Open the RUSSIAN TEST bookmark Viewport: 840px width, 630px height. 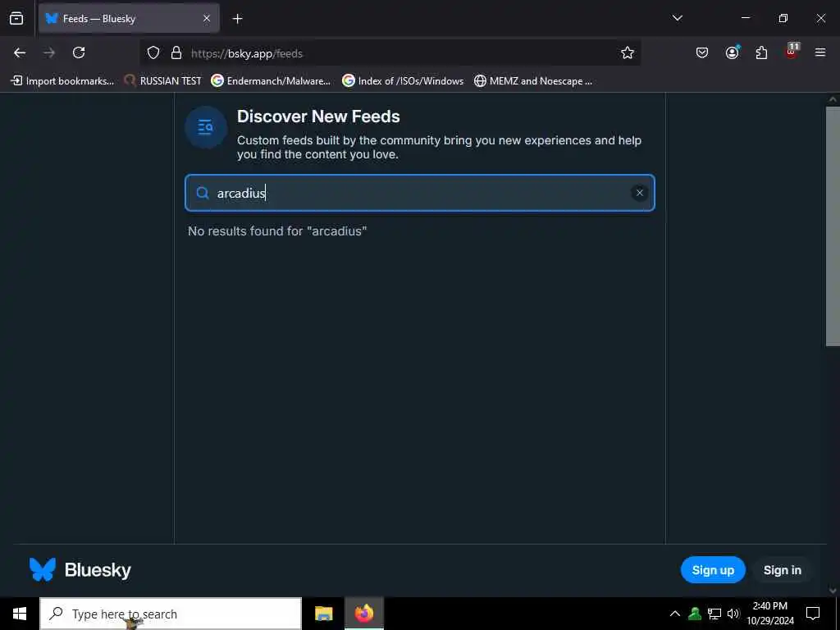pyautogui.click(x=163, y=81)
